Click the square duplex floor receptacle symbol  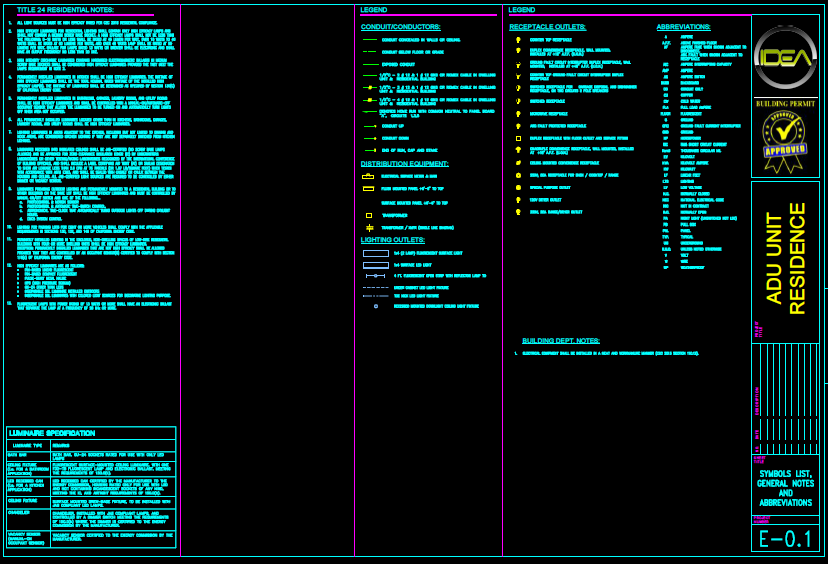518,137
